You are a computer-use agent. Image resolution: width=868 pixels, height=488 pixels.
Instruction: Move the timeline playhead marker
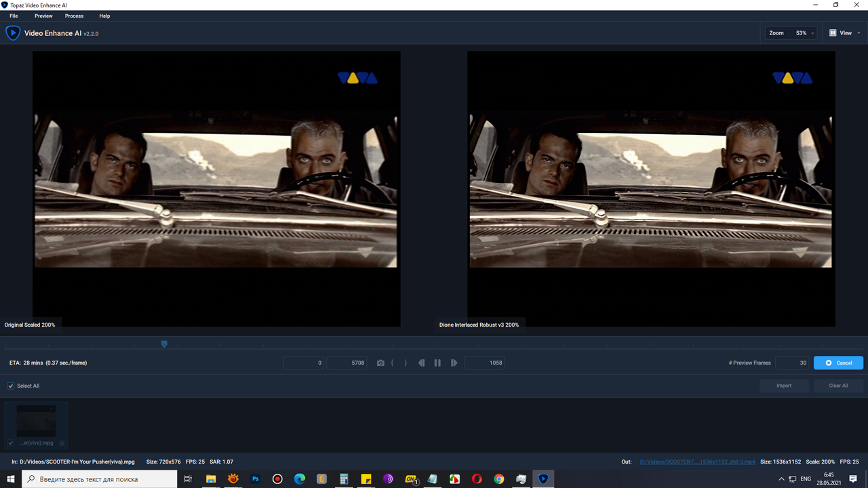pos(164,344)
